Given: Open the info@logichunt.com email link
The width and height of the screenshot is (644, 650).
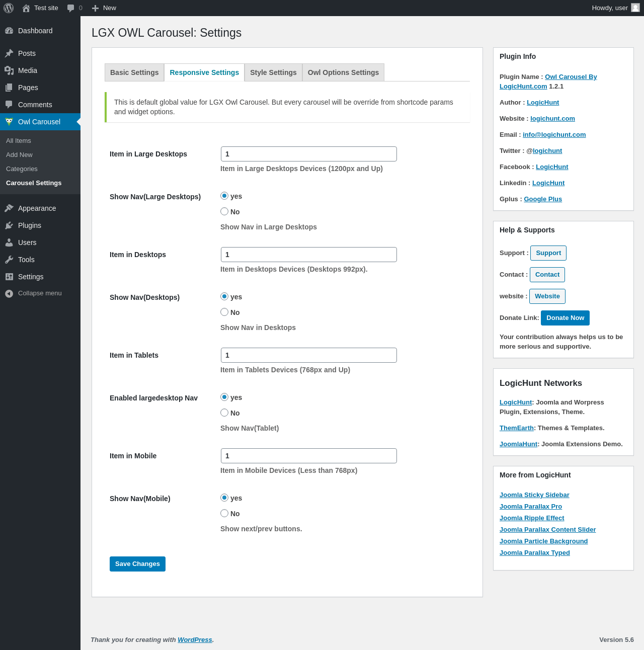Looking at the screenshot, I should pos(554,135).
